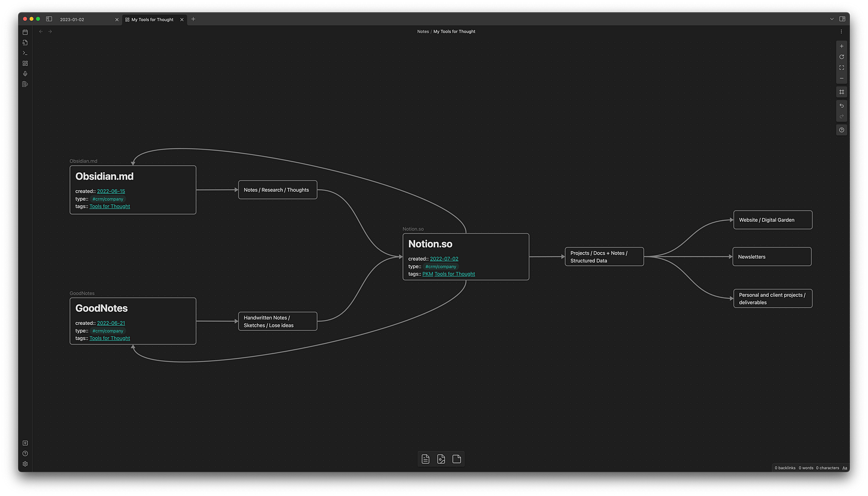Zoom canvas to fit
The width and height of the screenshot is (868, 496).
841,67
